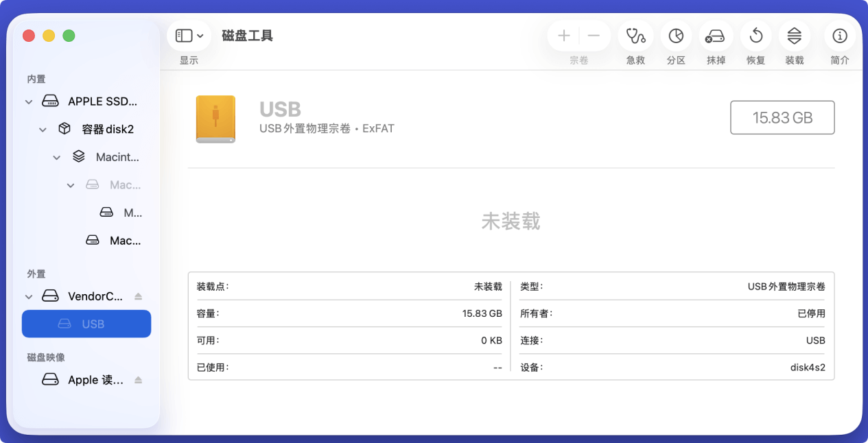868x443 pixels.
Task: Click the 15.83 GB capacity box
Action: pyautogui.click(x=782, y=117)
